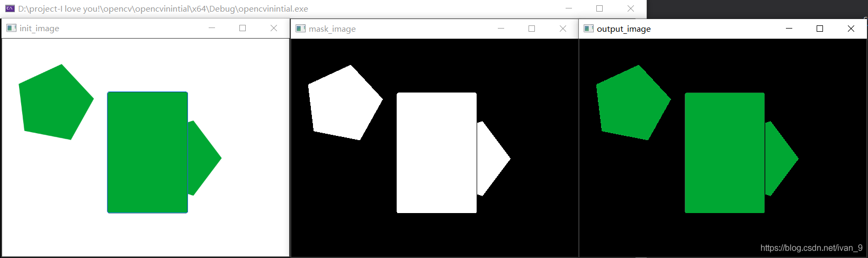Maximize the init_image window
Screen dimensions: 868x258
[243, 28]
